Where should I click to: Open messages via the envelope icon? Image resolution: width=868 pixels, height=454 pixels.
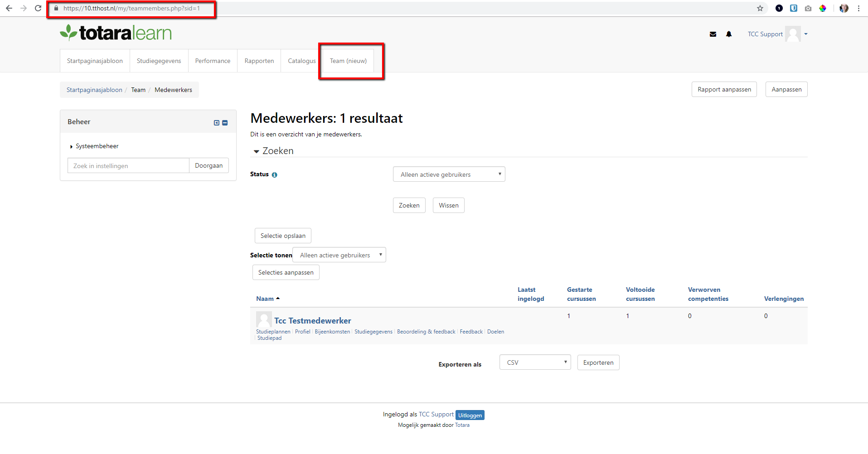713,34
